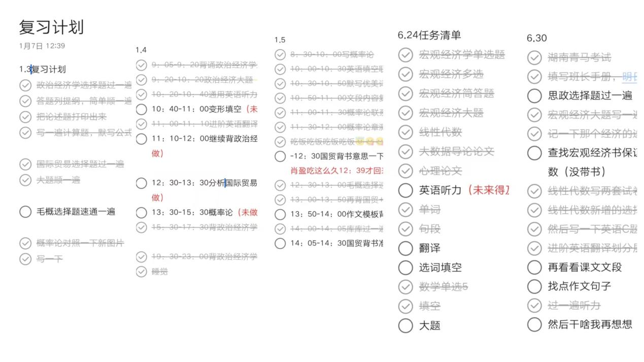Check the 思政选择题过一遍 item
Viewport: 644px width, 362px height.
click(534, 95)
